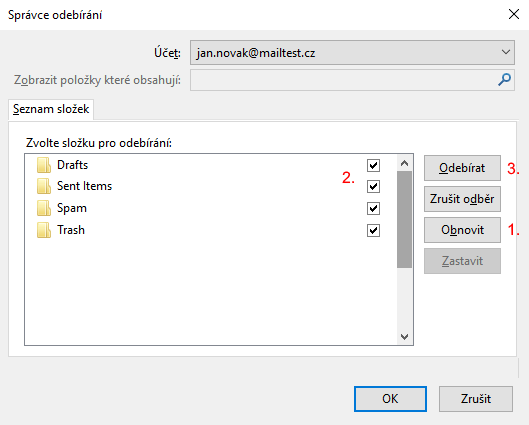Click the Trash folder icon
The height and width of the screenshot is (425, 529).
tap(44, 230)
